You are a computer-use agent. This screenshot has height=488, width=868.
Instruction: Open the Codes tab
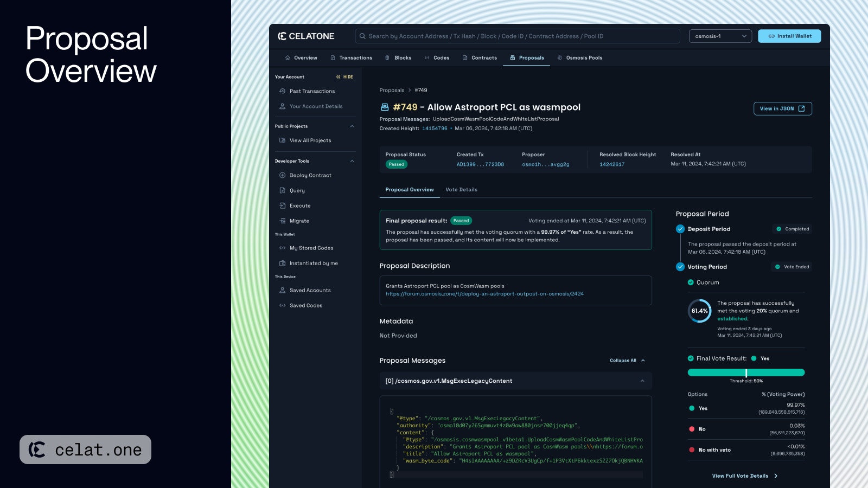(x=437, y=57)
